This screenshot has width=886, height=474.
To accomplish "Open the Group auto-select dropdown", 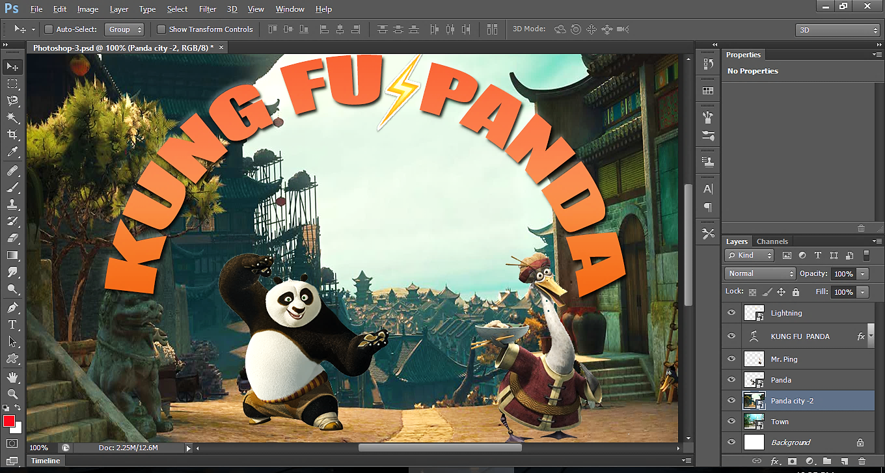I will point(124,29).
